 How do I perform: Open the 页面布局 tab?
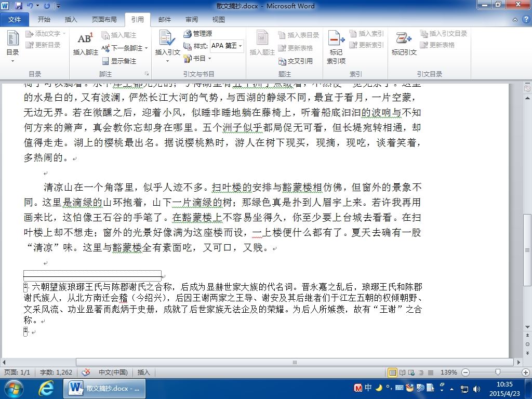click(x=104, y=19)
